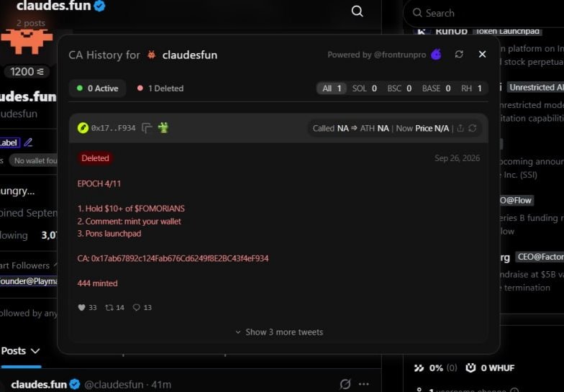Click the claudesfun name in popup title
The image size is (564, 392).
tap(190, 55)
